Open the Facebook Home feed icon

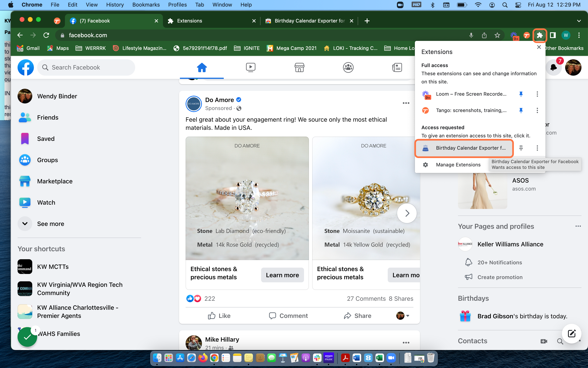pos(202,67)
